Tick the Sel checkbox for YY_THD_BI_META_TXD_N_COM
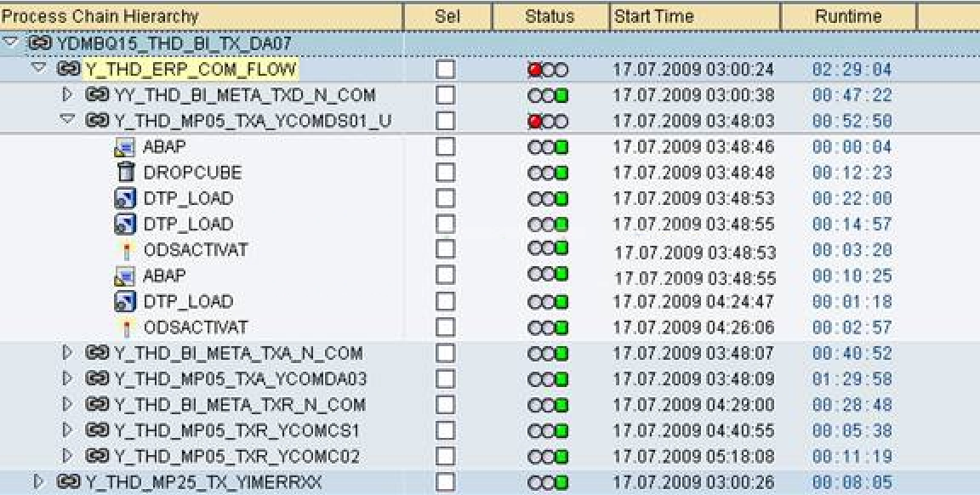980x495 pixels. point(445,95)
